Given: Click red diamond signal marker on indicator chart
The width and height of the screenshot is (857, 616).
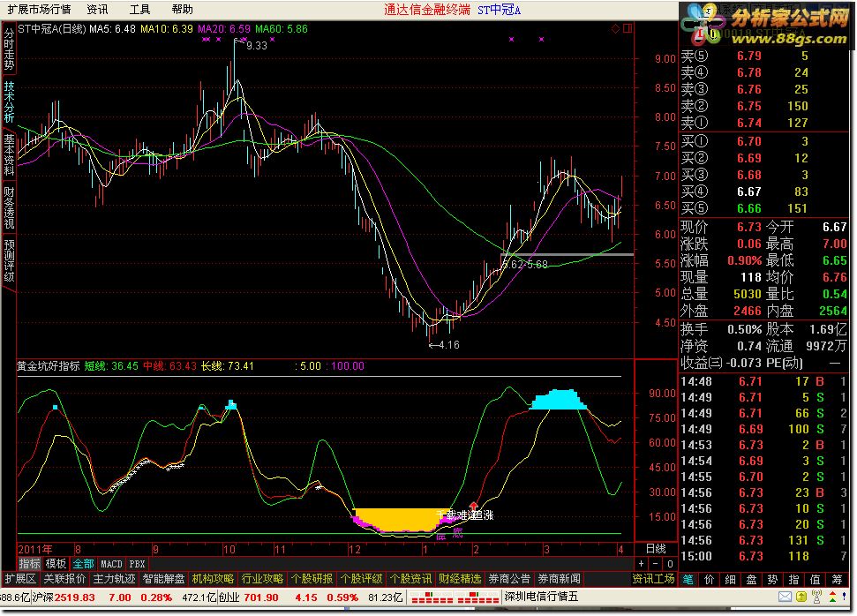Looking at the screenshot, I should pos(473,506).
